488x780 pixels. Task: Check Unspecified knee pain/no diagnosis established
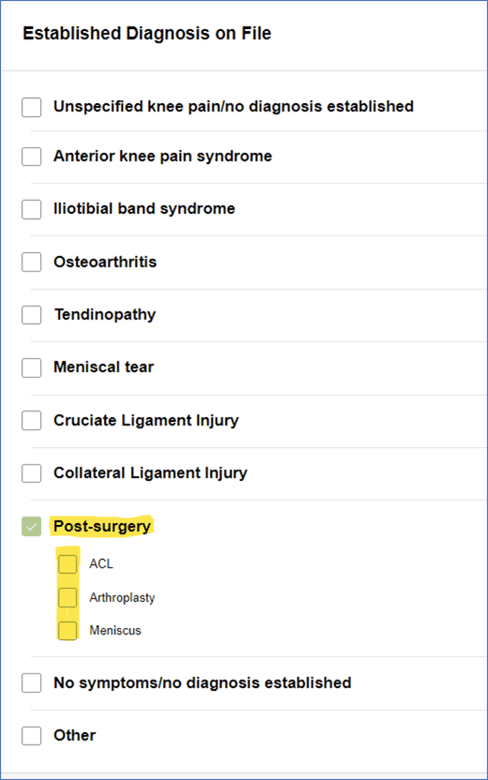click(x=31, y=107)
